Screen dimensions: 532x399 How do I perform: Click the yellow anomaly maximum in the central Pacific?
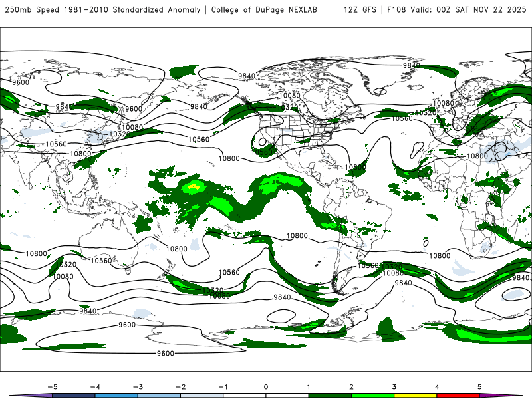[194, 186]
